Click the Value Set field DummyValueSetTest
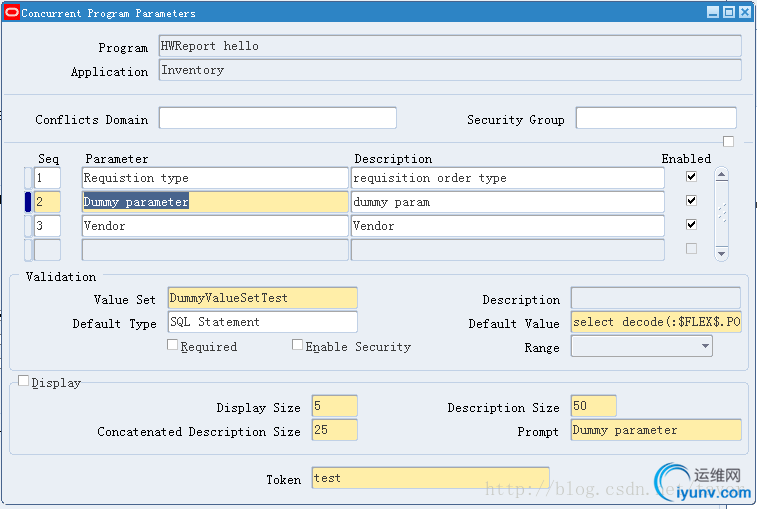 point(262,298)
